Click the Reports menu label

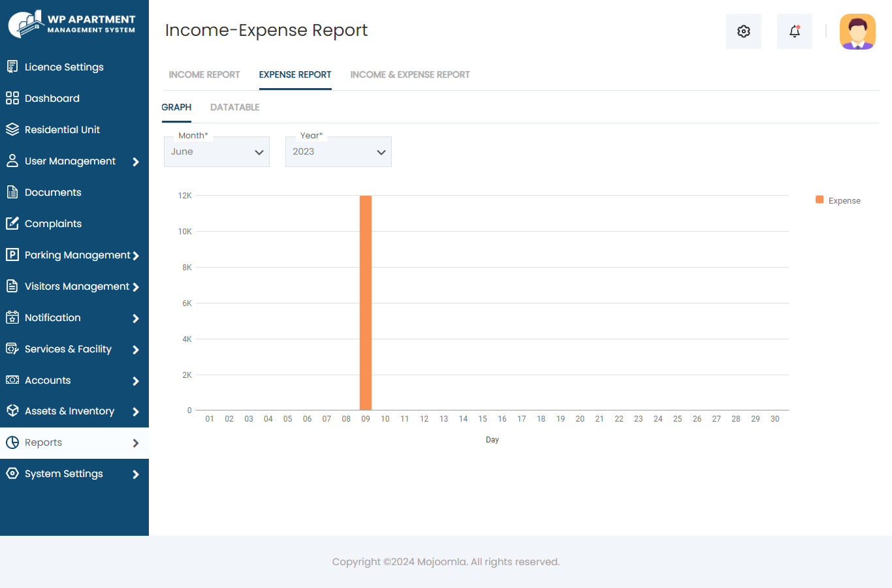pyautogui.click(x=43, y=442)
